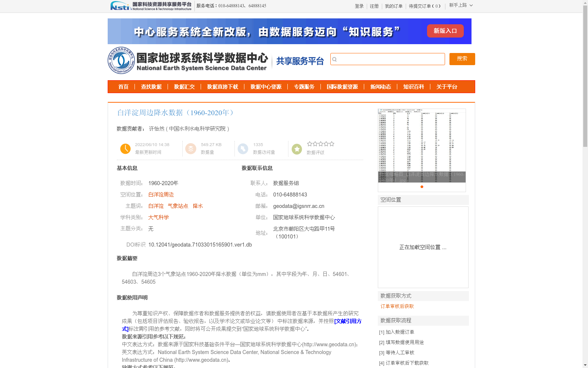This screenshot has width=588, height=368.
Task: Click the 注册 link
Action: coord(374,6)
